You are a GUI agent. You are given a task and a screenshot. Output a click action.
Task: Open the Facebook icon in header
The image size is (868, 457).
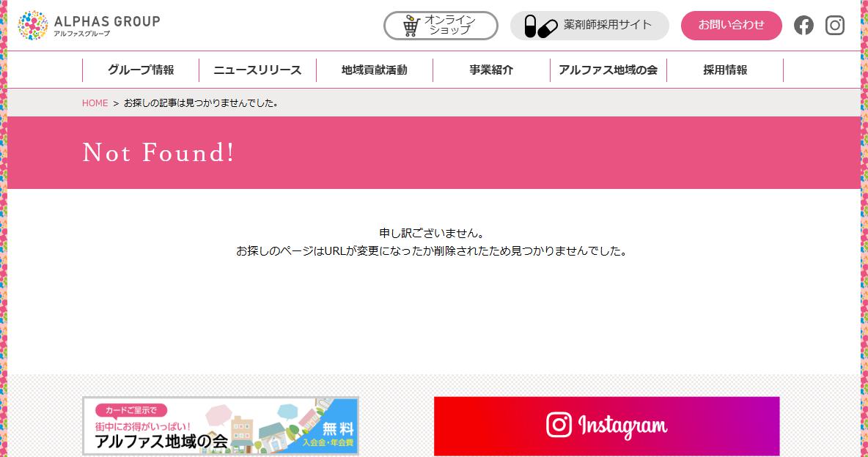pos(803,26)
